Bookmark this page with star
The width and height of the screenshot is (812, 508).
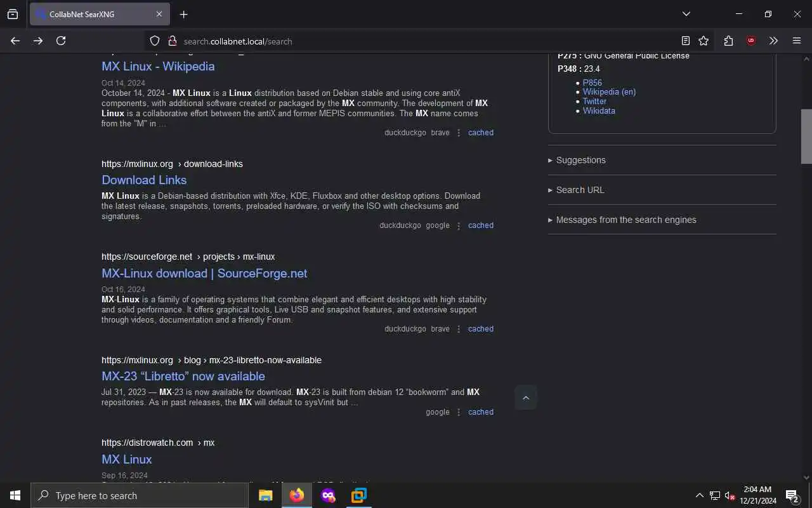(x=704, y=41)
